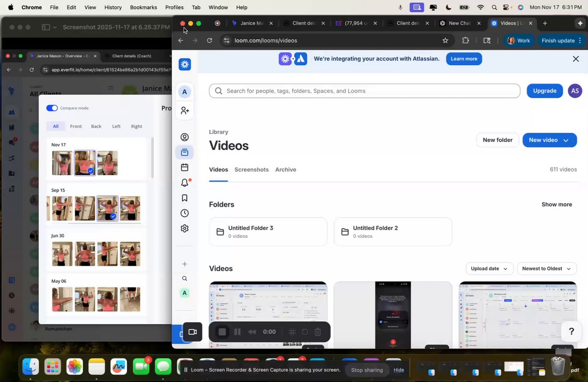Filter progress photos by Left
588x382 pixels.
(116, 126)
